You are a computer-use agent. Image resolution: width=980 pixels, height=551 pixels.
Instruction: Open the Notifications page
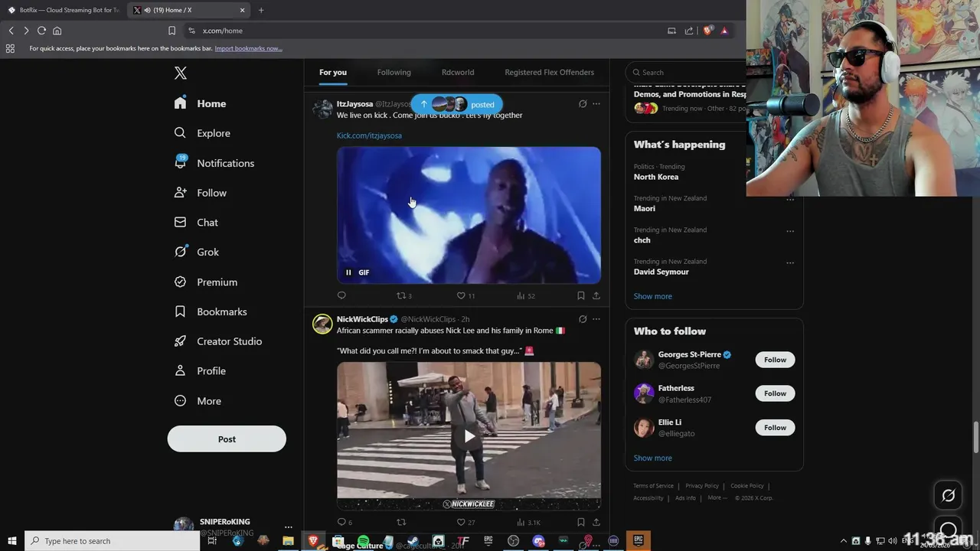(214, 163)
